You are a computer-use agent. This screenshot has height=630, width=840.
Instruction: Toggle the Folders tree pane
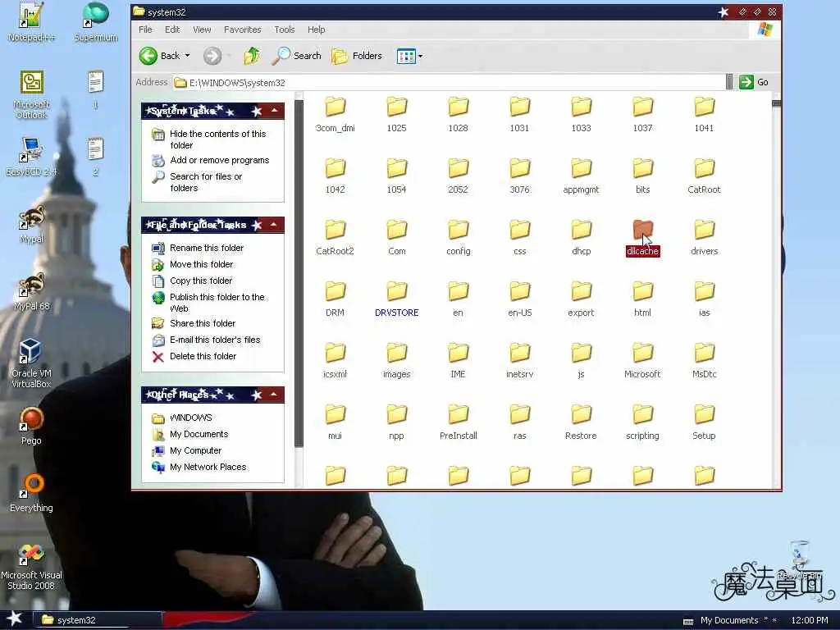(357, 56)
